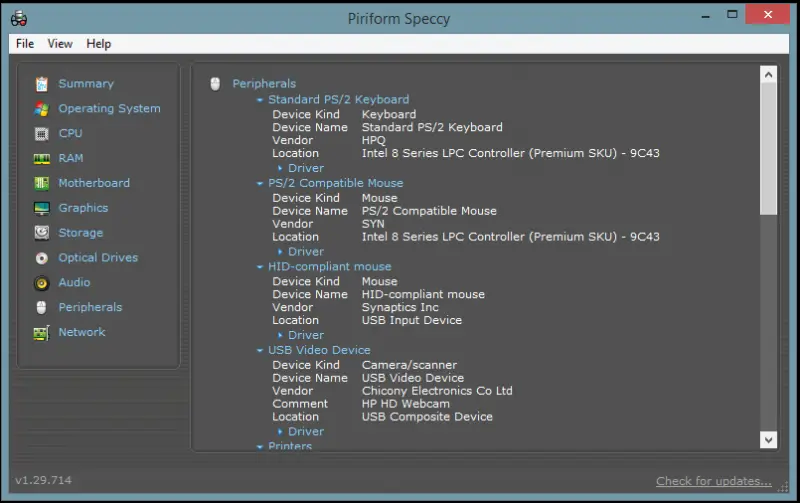Click the Check for updates link
The width and height of the screenshot is (800, 503).
[713, 481]
